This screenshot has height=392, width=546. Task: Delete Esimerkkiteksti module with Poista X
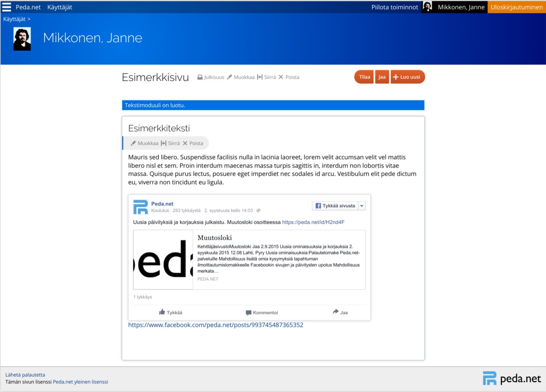pos(185,143)
